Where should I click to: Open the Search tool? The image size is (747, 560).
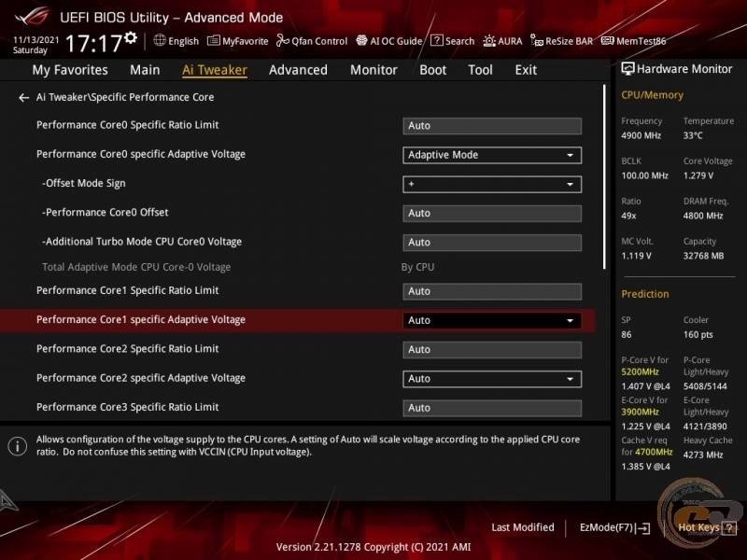[452, 41]
